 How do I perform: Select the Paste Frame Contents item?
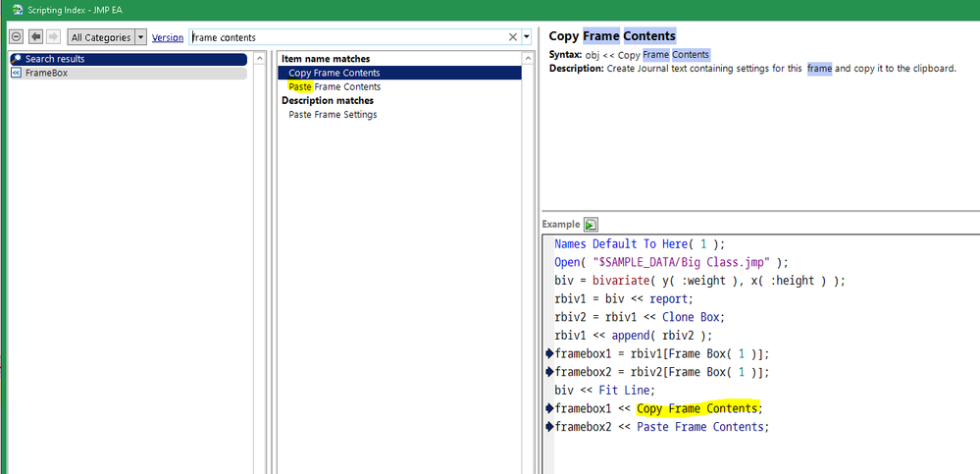tap(335, 87)
